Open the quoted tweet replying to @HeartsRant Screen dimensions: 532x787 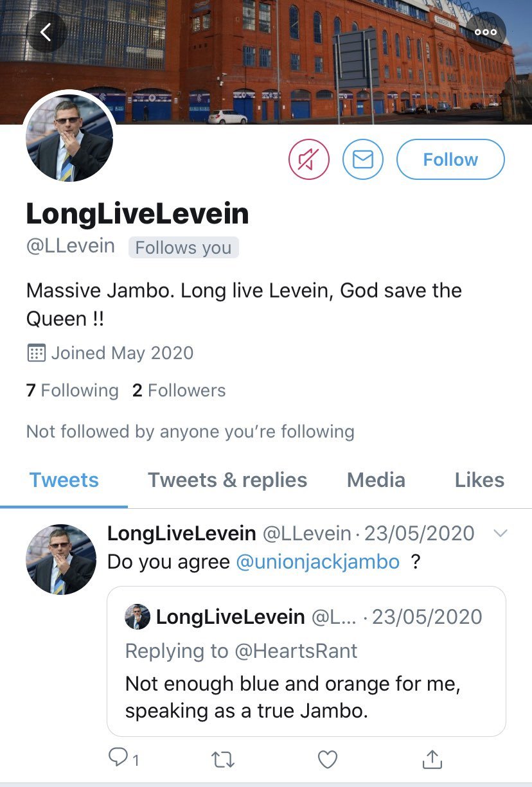[x=306, y=661]
